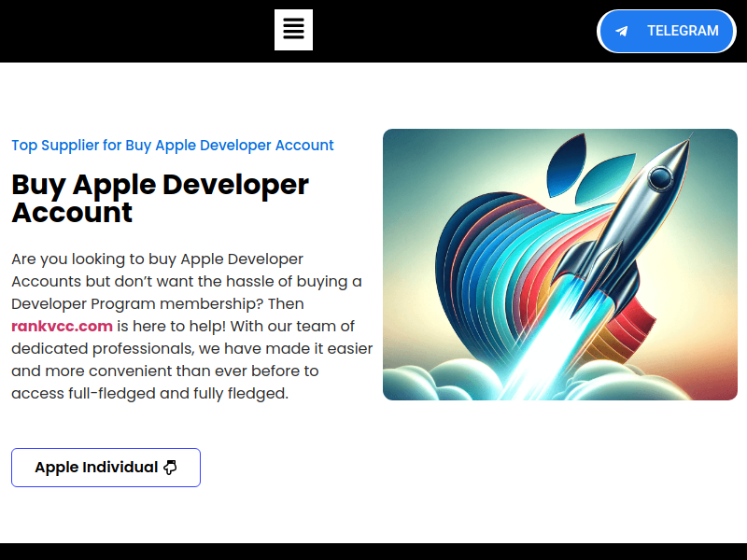Click the 'Buy Apple Developer Account' heading
The image size is (747, 560).
tap(159, 198)
